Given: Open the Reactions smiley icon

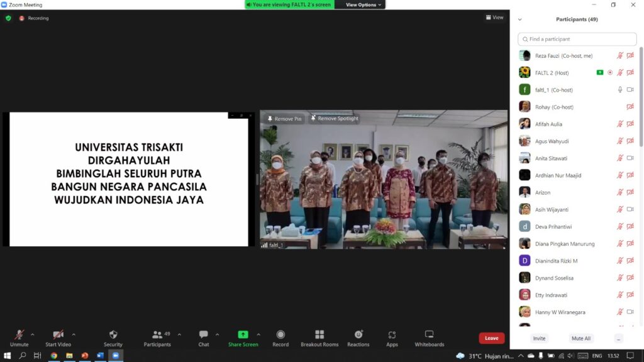Looking at the screenshot, I should (x=358, y=334).
